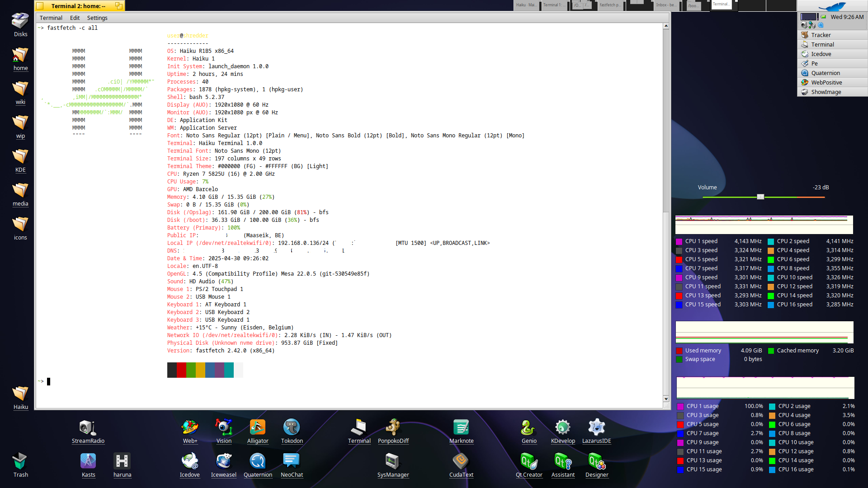Viewport: 868px width, 488px height.
Task: Switch to the Inbox workspace thumbnail
Action: [667, 5]
